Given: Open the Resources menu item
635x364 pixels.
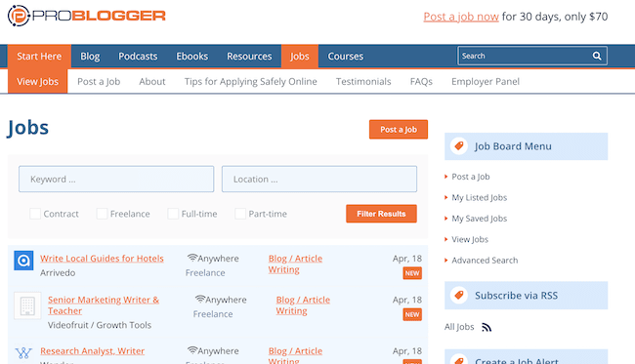Looking at the screenshot, I should pos(249,57).
